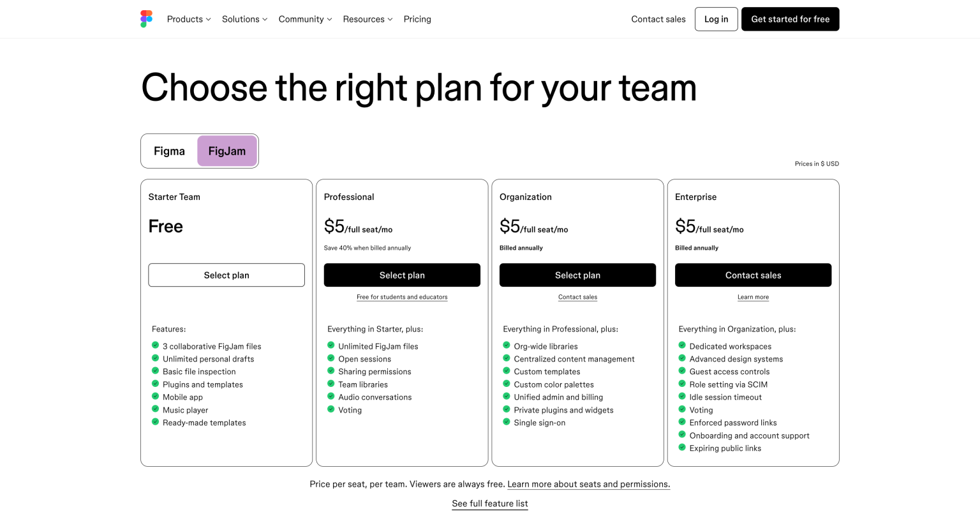Click the Log in button
Image resolution: width=980 pixels, height=530 pixels.
(716, 19)
